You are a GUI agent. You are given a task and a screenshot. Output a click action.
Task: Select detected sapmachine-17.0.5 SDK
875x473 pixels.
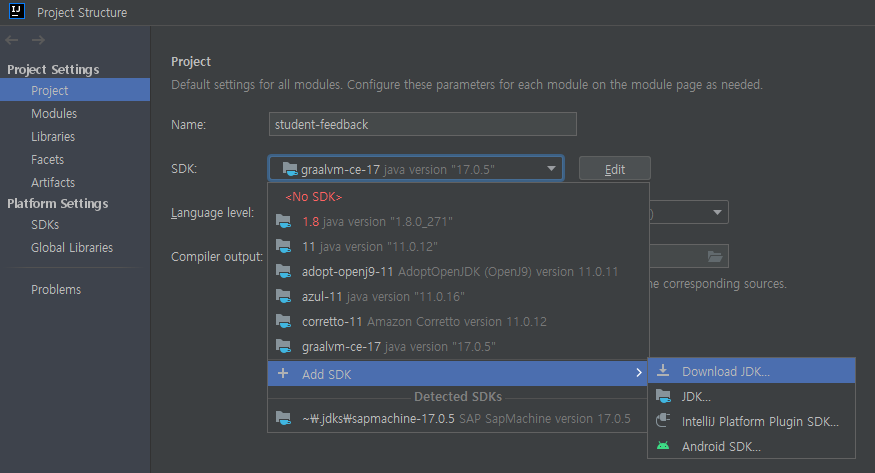(x=458, y=418)
